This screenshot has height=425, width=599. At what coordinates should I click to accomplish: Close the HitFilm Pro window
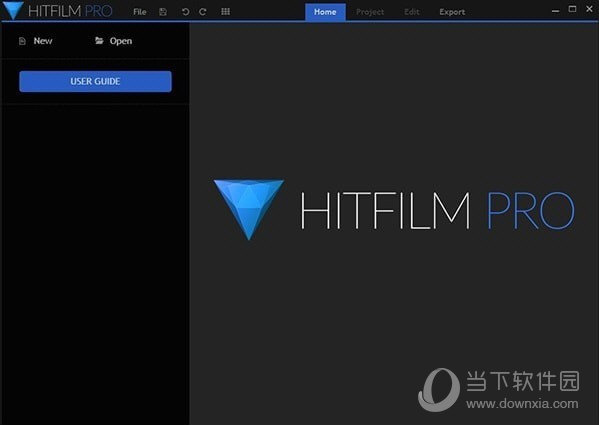coord(589,9)
